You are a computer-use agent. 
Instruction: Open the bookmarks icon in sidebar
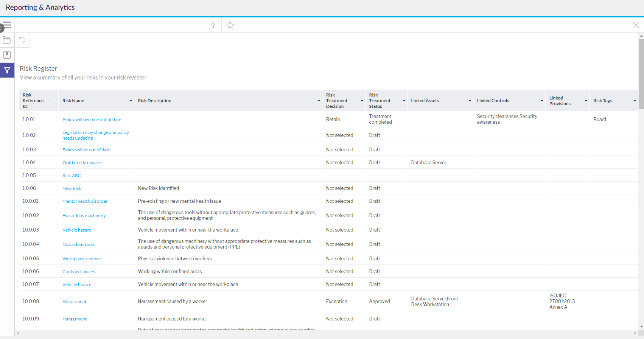point(7,55)
